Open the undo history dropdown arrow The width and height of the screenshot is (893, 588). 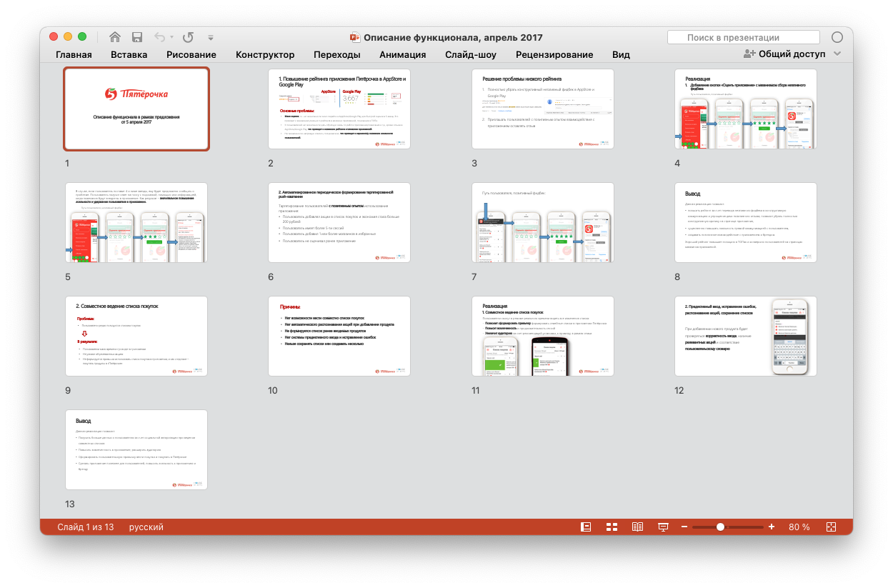pyautogui.click(x=171, y=38)
